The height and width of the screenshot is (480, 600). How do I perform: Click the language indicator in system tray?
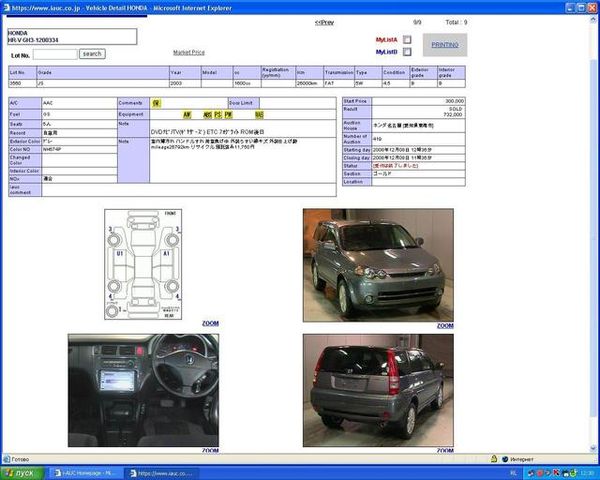(514, 473)
